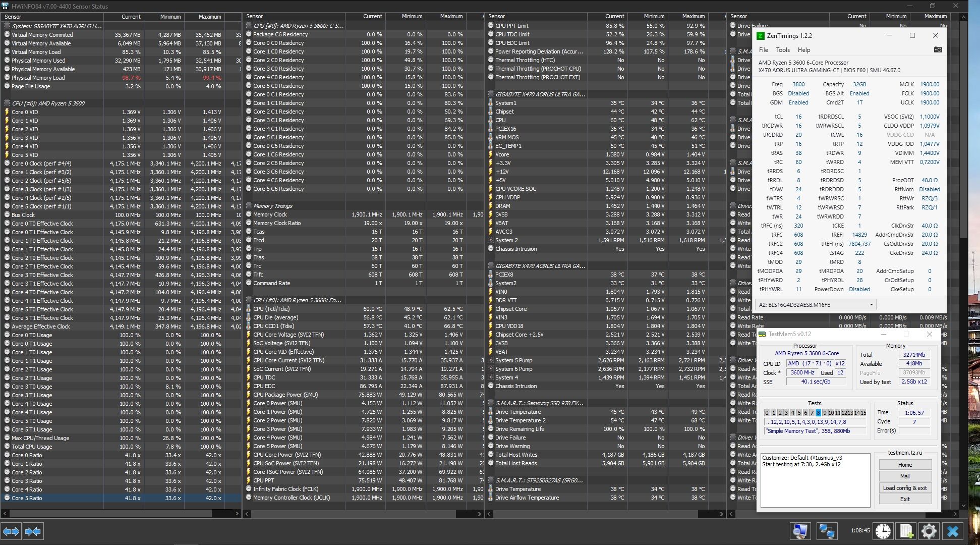Click the ZenTimings green Z title bar icon
Screen dimensions: 980x545
coord(761,36)
